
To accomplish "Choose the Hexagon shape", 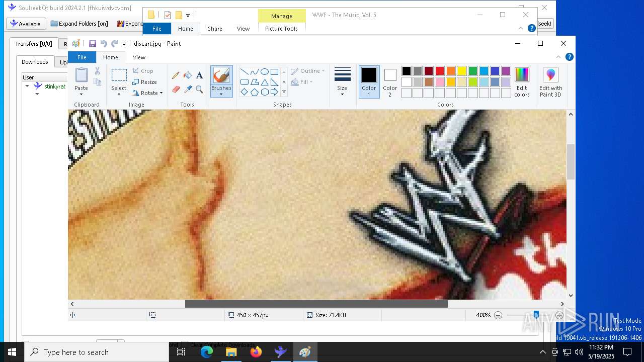I will [265, 92].
